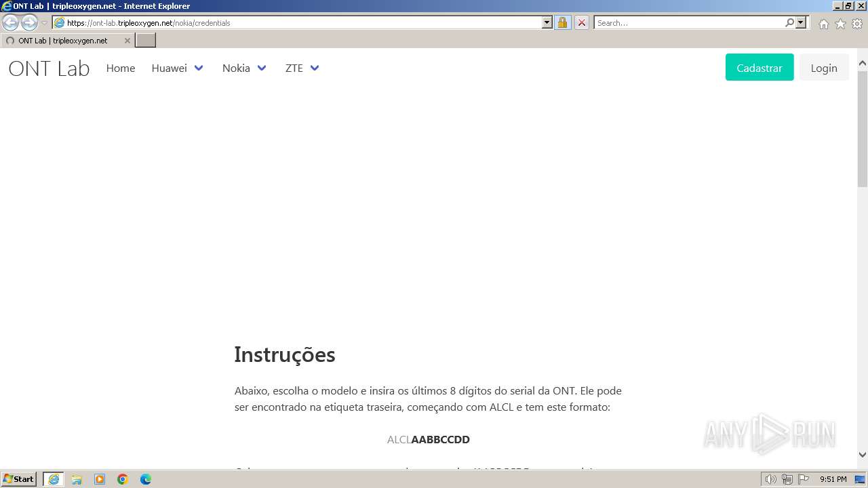868x488 pixels.
Task: Open the media player taskbar icon
Action: (x=100, y=479)
